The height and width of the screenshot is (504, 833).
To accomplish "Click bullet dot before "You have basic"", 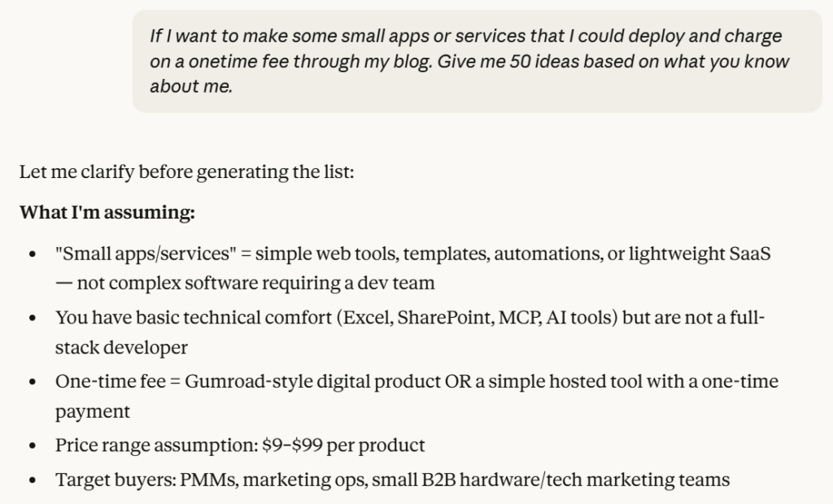I will click(x=32, y=318).
